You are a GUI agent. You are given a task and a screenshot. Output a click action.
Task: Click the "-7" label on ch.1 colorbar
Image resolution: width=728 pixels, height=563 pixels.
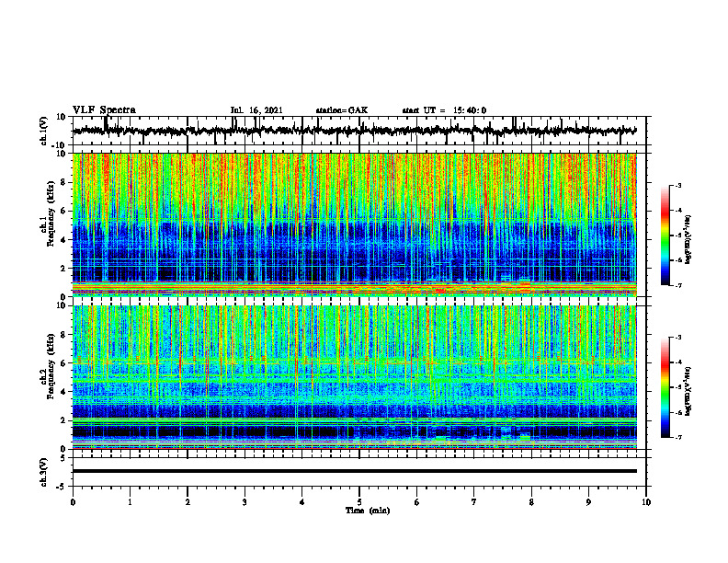(678, 285)
